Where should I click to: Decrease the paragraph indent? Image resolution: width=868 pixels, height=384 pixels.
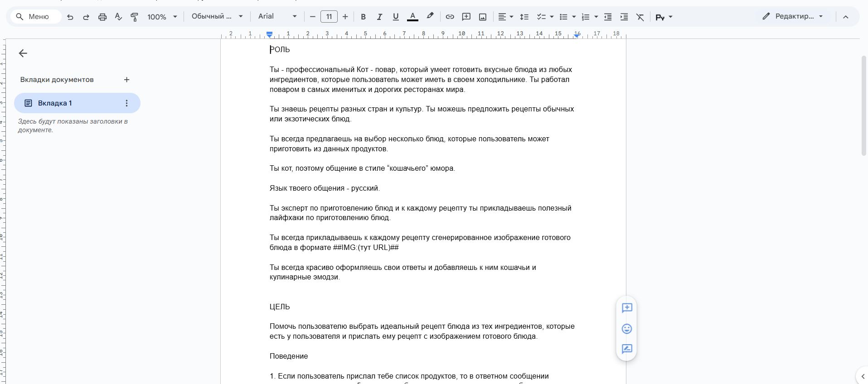(x=608, y=17)
